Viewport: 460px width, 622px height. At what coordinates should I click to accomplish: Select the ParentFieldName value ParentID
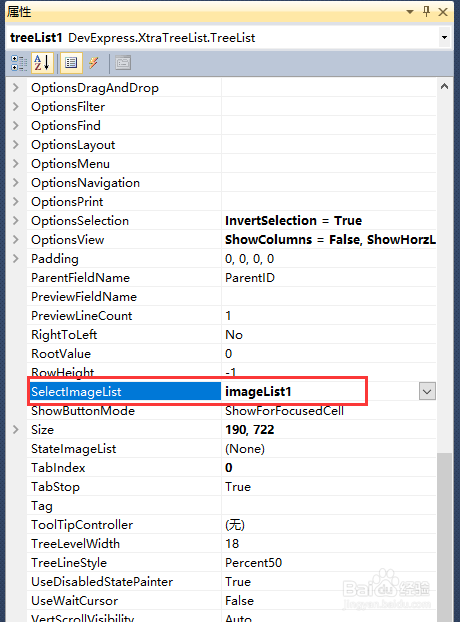pyautogui.click(x=250, y=278)
